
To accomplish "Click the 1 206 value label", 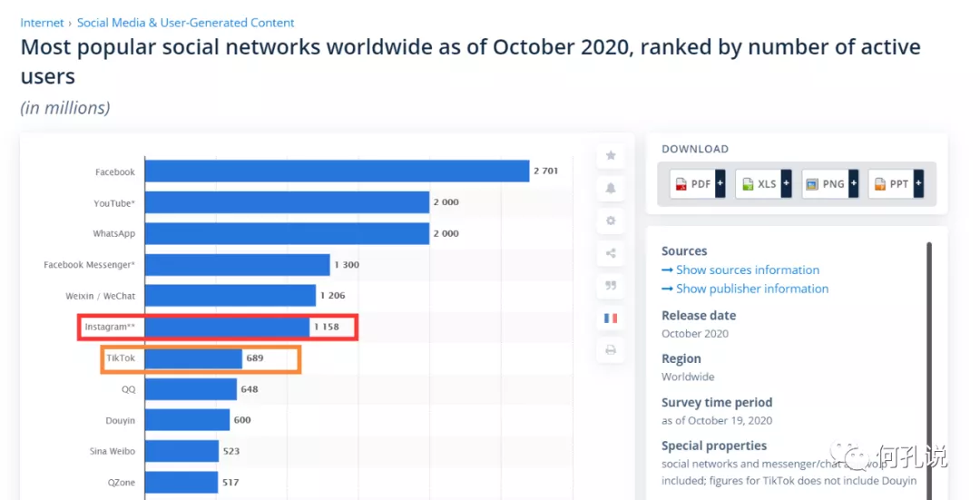I will point(332,295).
